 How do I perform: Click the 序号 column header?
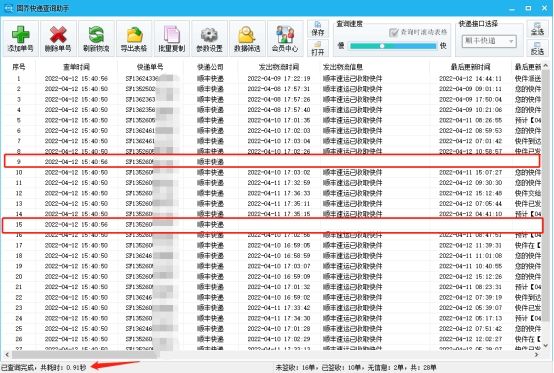tap(19, 67)
